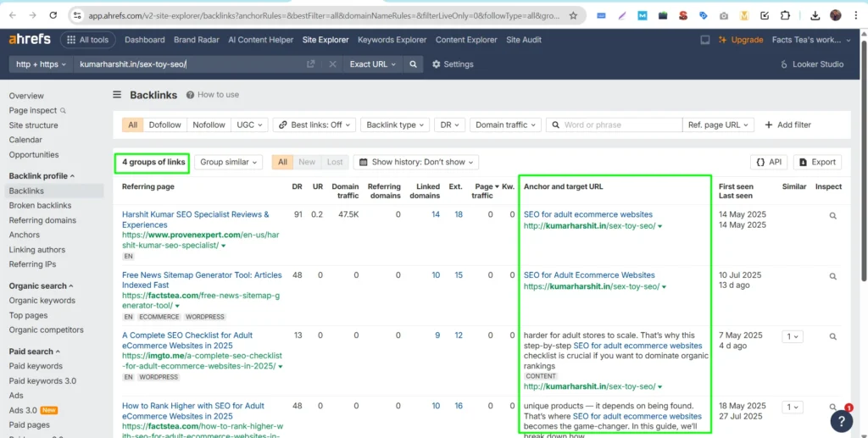Export the backlinks list
The image size is (868, 438).
[818, 162]
